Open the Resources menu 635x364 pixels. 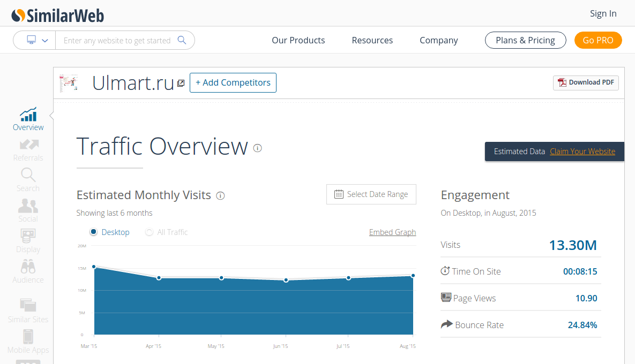click(372, 41)
